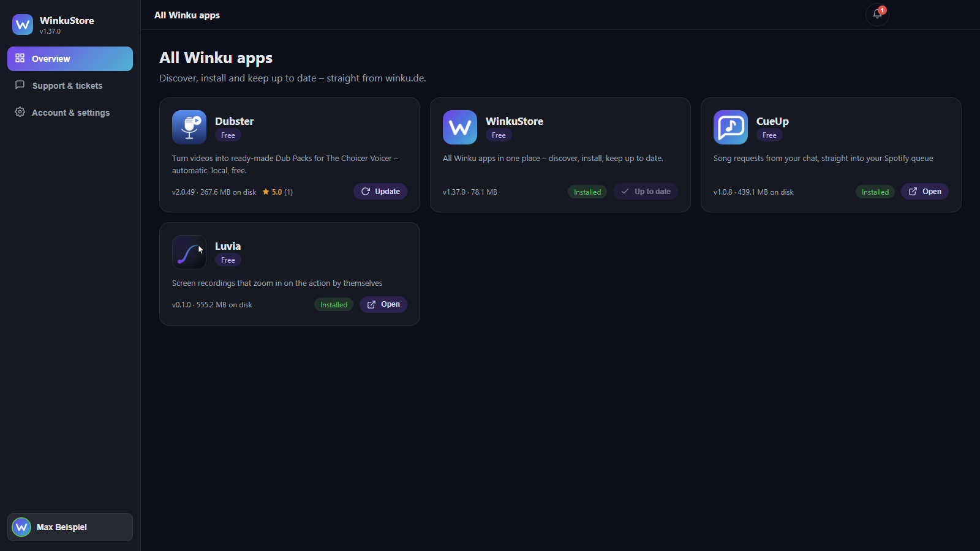Click the v1.37.0 version under sidebar logo

tap(50, 31)
